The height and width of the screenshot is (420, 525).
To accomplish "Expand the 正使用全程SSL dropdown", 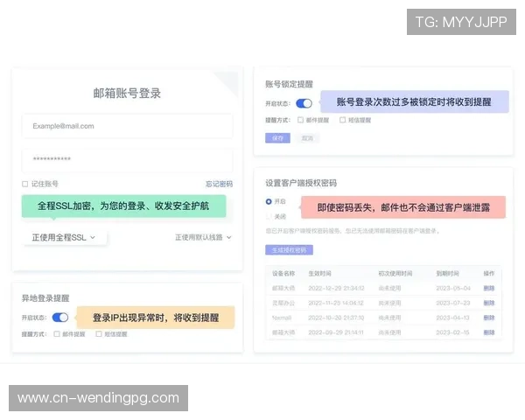I will point(64,237).
